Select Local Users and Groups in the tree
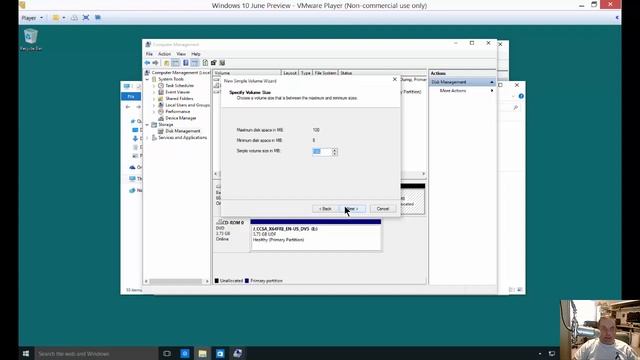 click(187, 105)
